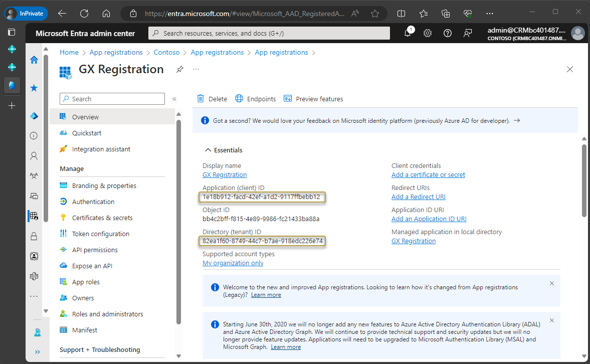Open Favorites star in left rail
Image resolution: width=590 pixels, height=364 pixels.
tap(34, 88)
